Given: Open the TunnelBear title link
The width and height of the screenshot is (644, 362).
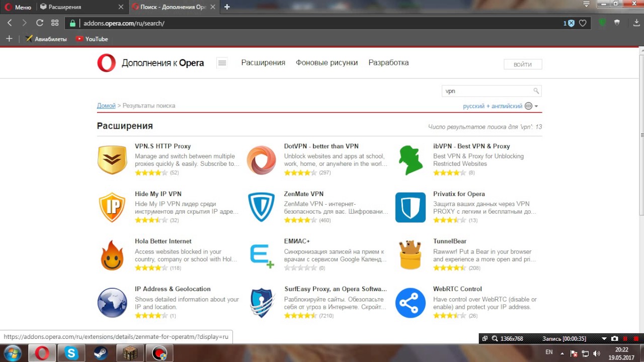Looking at the screenshot, I should (450, 241).
